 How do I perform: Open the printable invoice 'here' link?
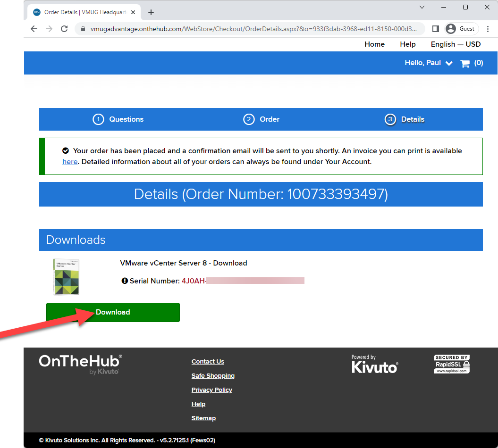coord(70,162)
